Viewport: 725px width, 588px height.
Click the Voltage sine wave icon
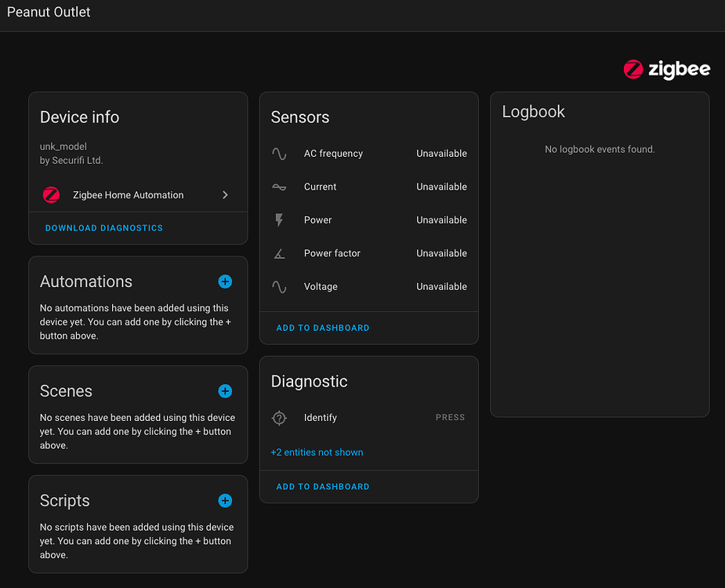[279, 286]
